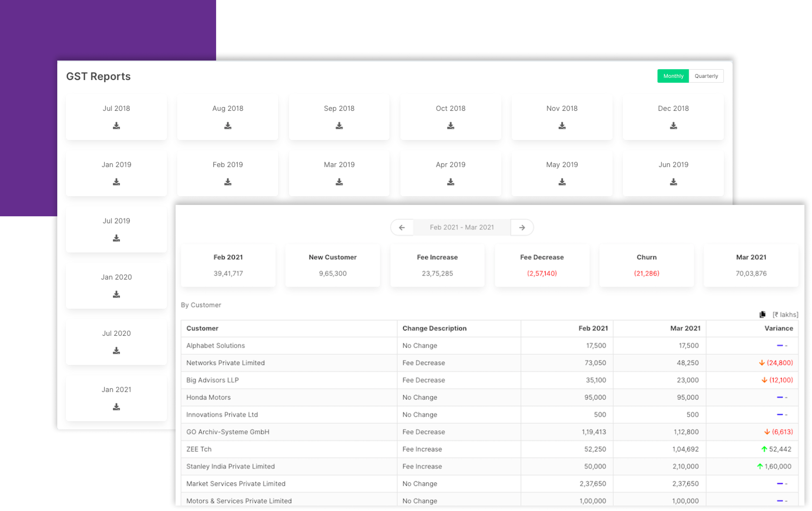
Task: Go to next period with right arrow
Action: (522, 227)
